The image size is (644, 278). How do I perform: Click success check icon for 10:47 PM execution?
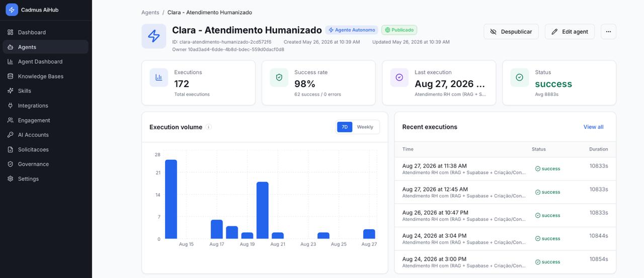click(538, 215)
